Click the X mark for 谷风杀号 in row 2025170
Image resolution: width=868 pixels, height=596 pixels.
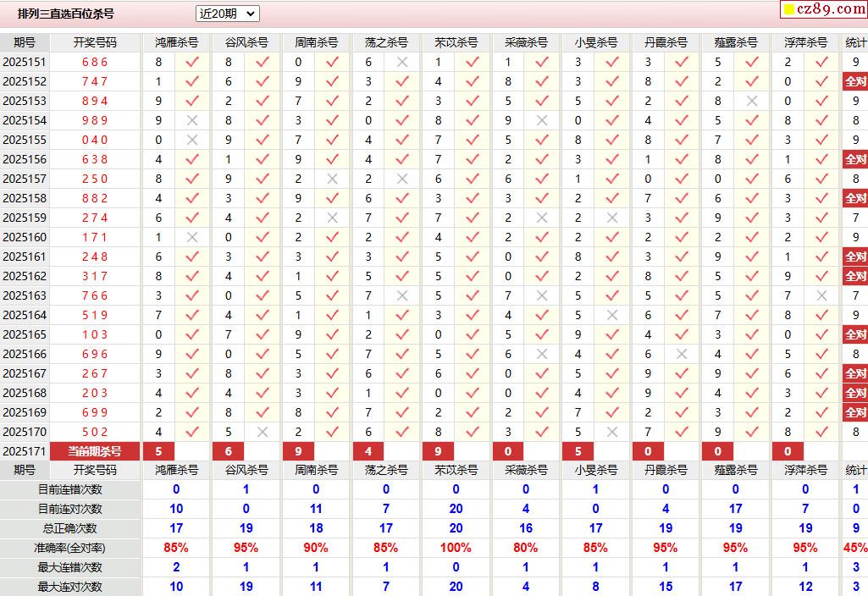(x=263, y=432)
